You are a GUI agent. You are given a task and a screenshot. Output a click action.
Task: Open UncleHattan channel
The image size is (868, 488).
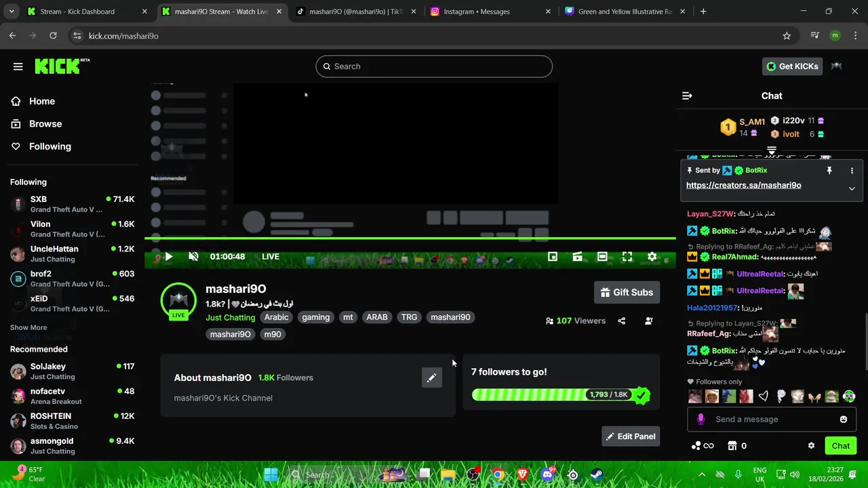click(x=72, y=253)
